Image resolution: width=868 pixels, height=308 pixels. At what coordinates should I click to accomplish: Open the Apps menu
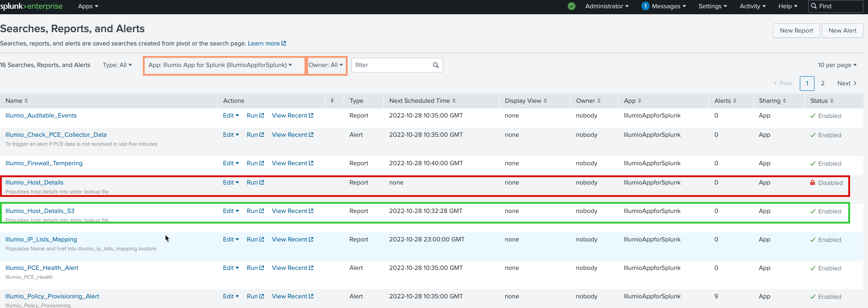pos(88,6)
